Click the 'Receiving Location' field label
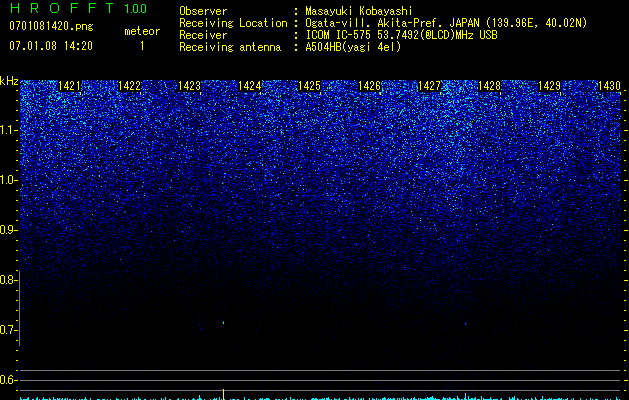Viewport: 629px width, 400px height. tap(233, 23)
